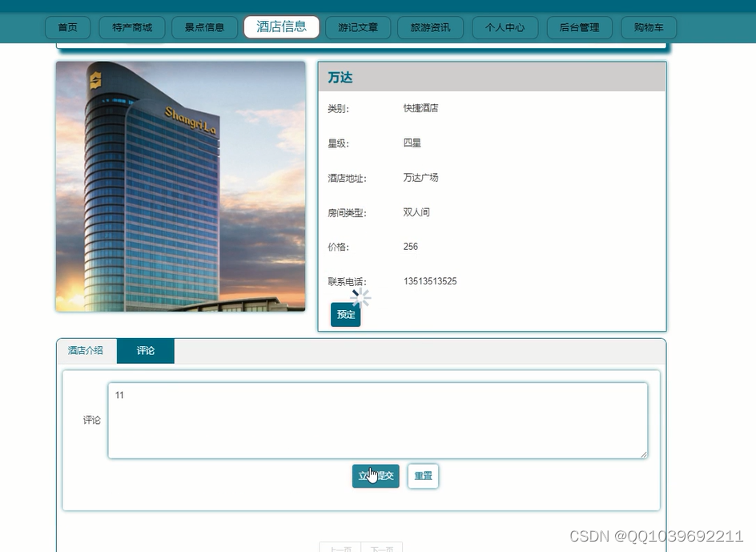Click the hotel name 万达 heading

click(x=340, y=77)
